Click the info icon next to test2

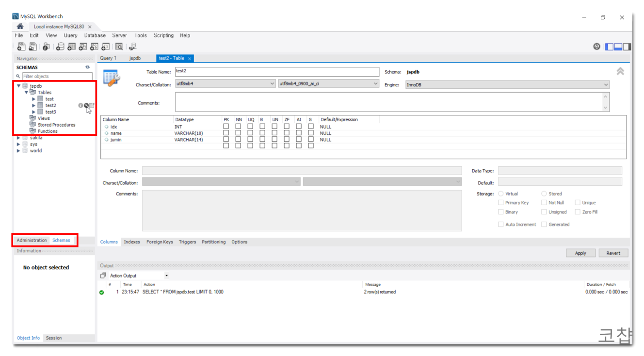[80, 105]
